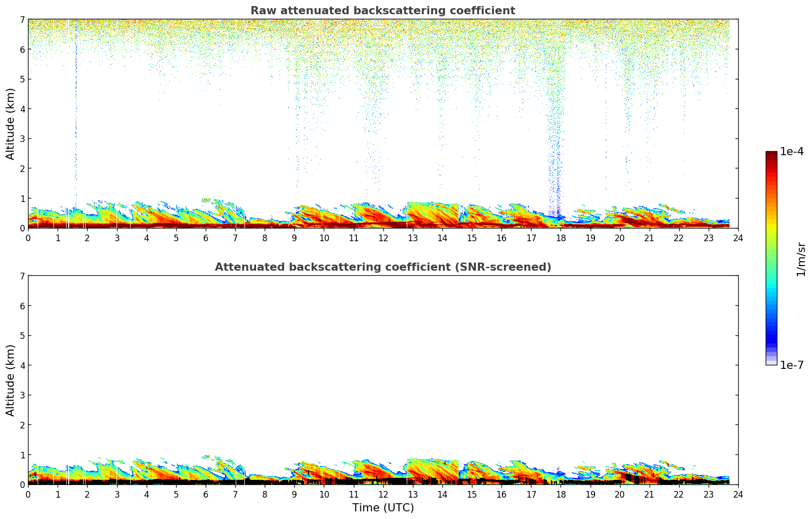Image resolution: width=812 pixels, height=519 pixels.
Task: Click the "1e-7" colorbar minimum label
Action: point(792,365)
